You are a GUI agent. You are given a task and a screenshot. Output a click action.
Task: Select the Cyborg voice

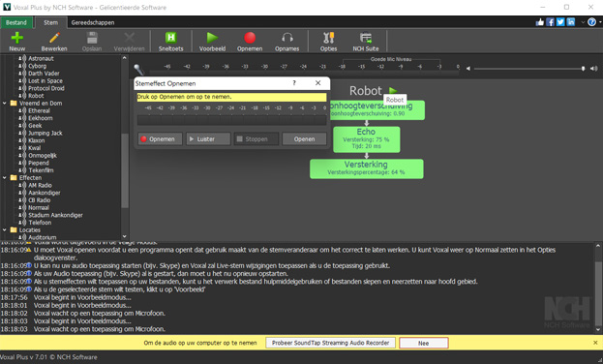pos(37,66)
